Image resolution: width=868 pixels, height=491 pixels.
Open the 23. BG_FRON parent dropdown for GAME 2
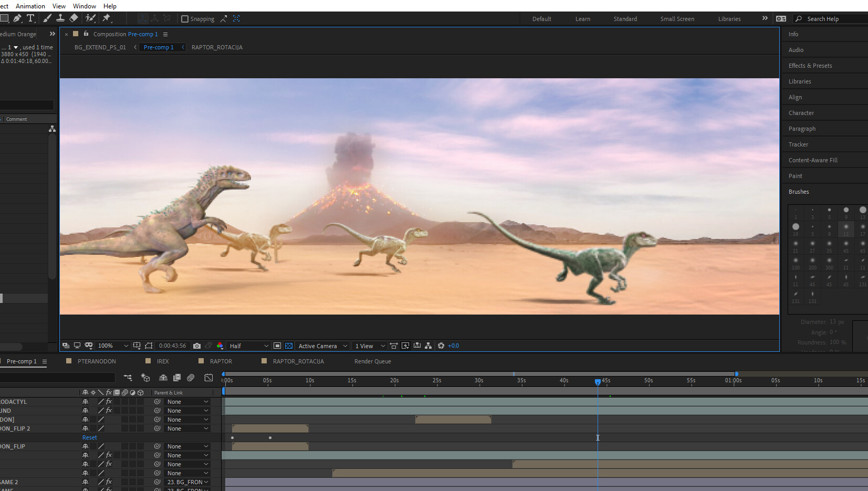point(187,482)
